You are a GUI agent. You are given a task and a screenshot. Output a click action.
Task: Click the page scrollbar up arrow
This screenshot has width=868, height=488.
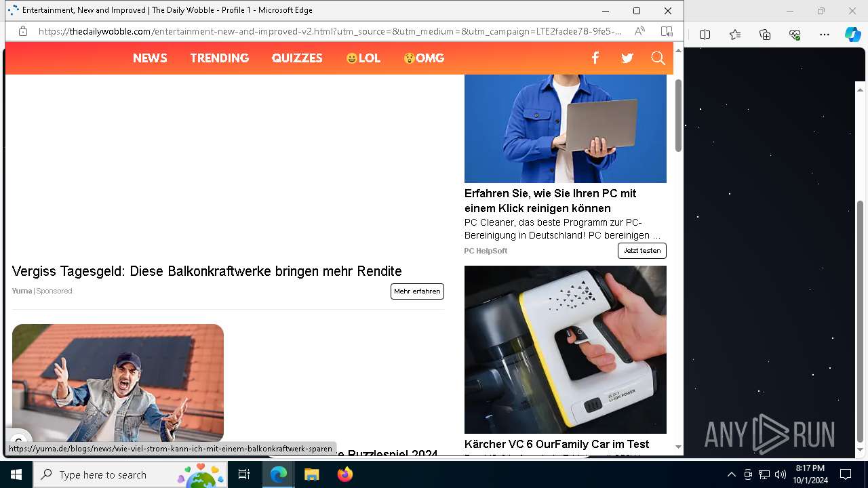click(x=678, y=51)
